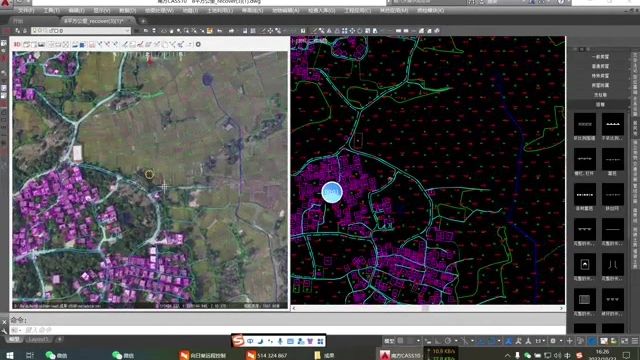The image size is (640, 360).
Task: Open the gear settings icon in image panel toolbar
Action: [198, 44]
